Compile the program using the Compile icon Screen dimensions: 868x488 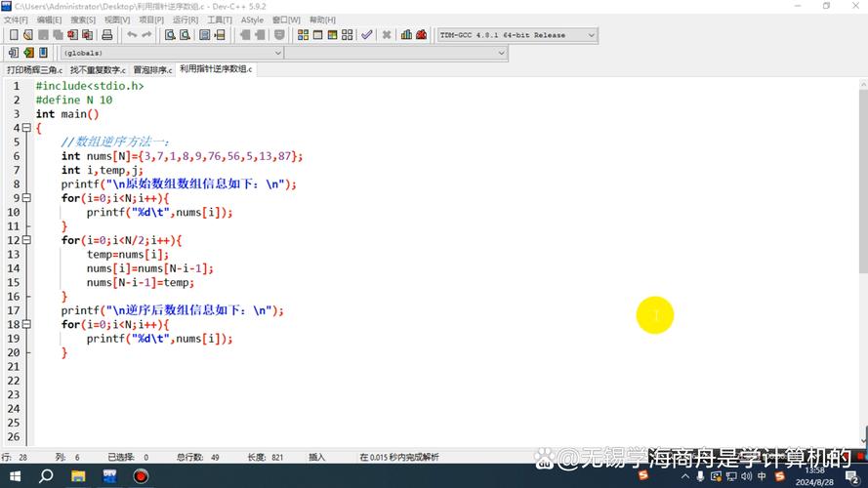point(303,35)
